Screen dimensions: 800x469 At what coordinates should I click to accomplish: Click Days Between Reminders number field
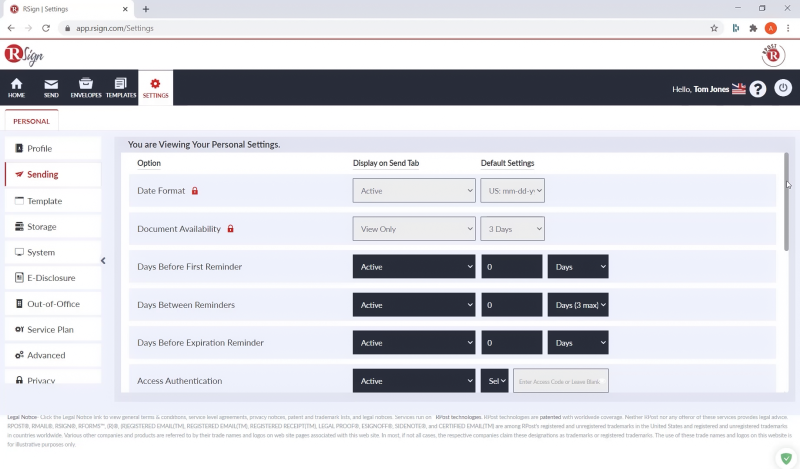coord(512,305)
